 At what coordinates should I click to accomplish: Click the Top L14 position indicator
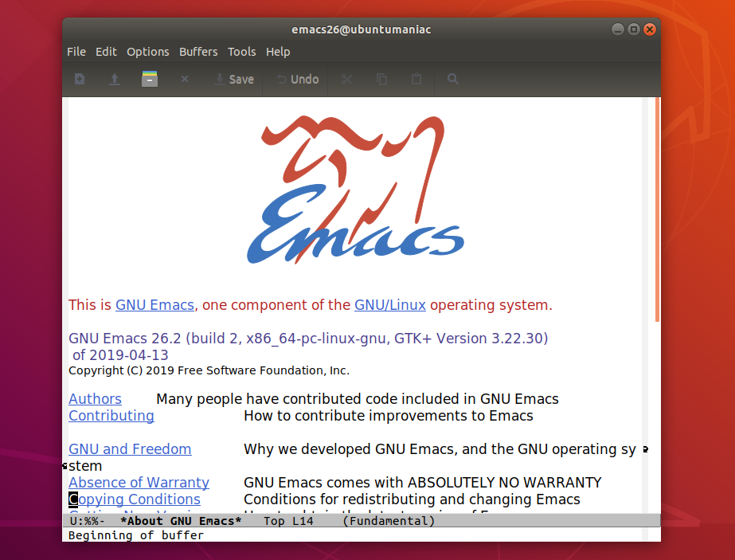[288, 521]
